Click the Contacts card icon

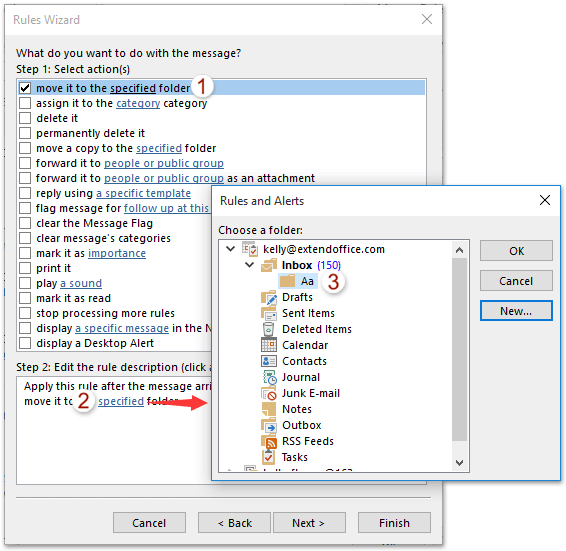point(269,361)
